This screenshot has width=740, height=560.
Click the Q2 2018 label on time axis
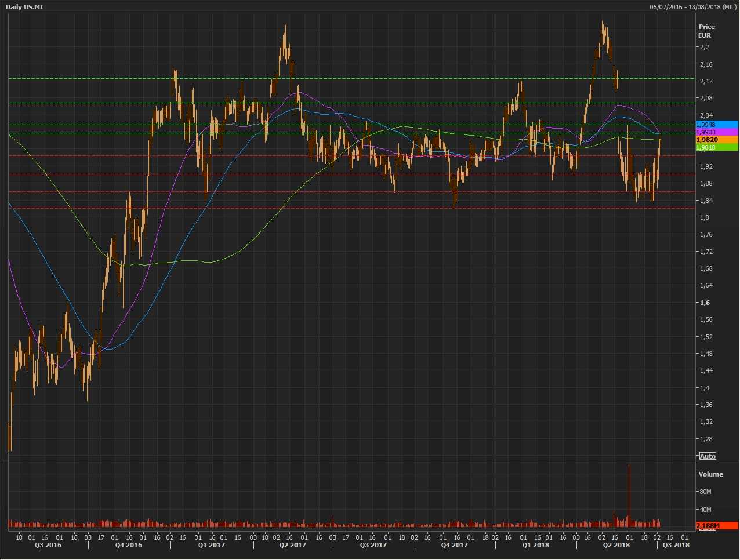(x=616, y=545)
